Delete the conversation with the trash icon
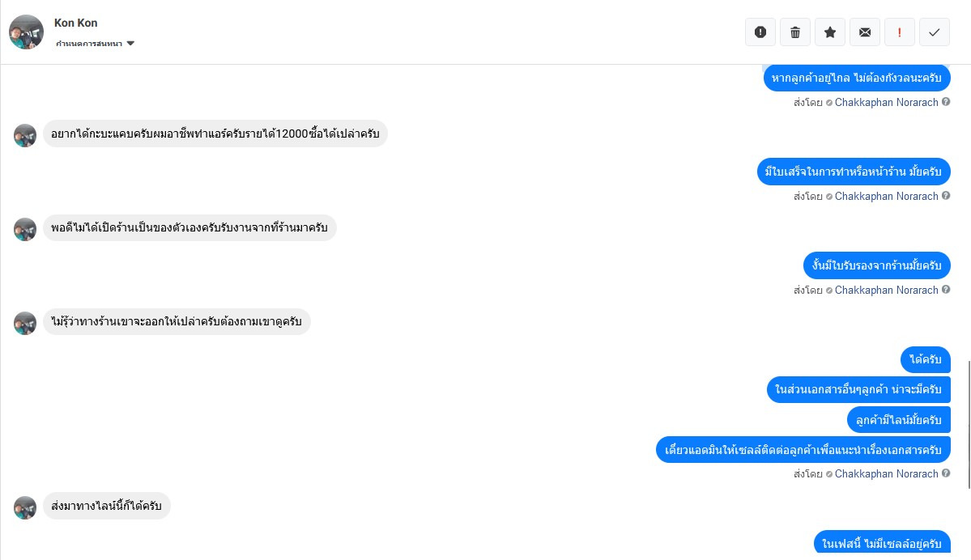Image resolution: width=971 pixels, height=560 pixels. [x=795, y=32]
